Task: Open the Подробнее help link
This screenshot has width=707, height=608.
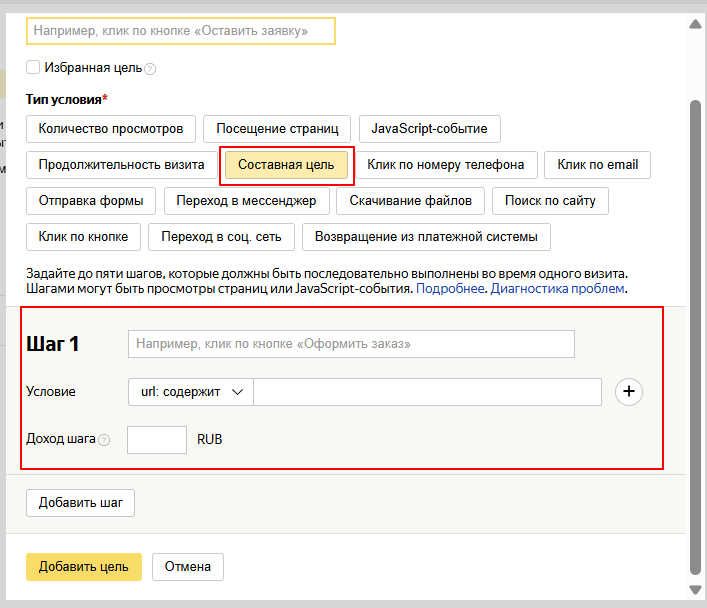Action: [450, 289]
